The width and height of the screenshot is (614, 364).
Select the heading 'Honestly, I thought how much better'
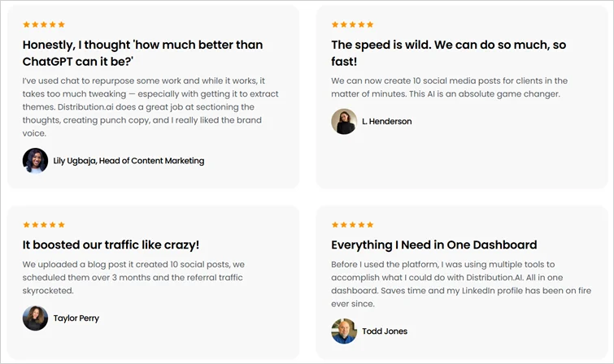(x=142, y=53)
